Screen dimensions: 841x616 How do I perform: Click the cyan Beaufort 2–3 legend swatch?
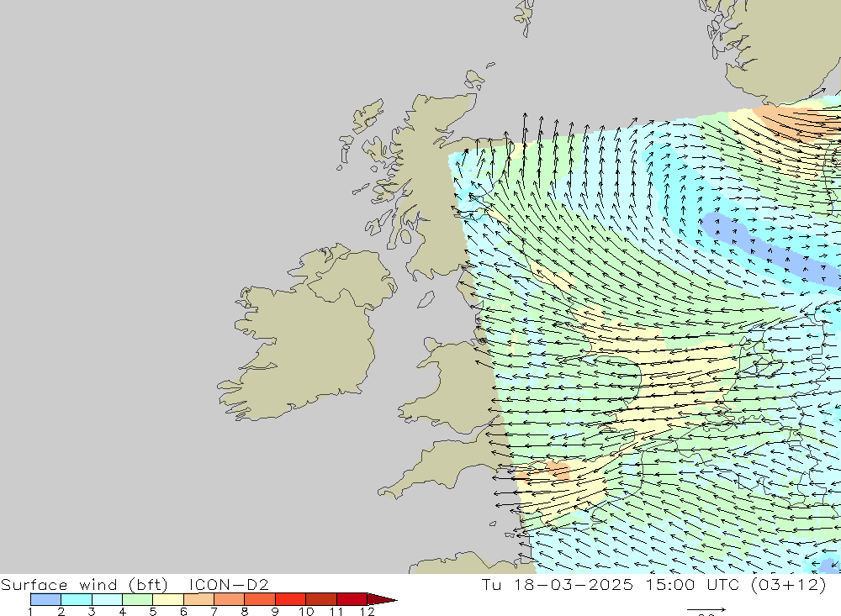pos(77,599)
